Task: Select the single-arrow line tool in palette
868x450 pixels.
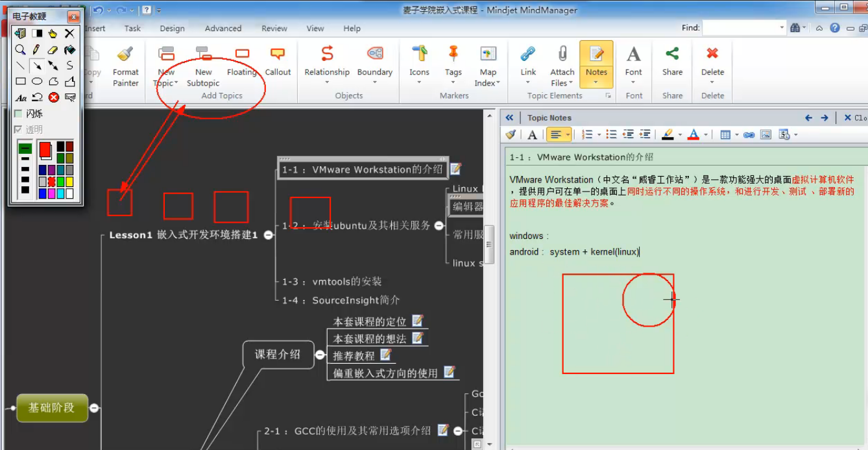Action: click(37, 66)
